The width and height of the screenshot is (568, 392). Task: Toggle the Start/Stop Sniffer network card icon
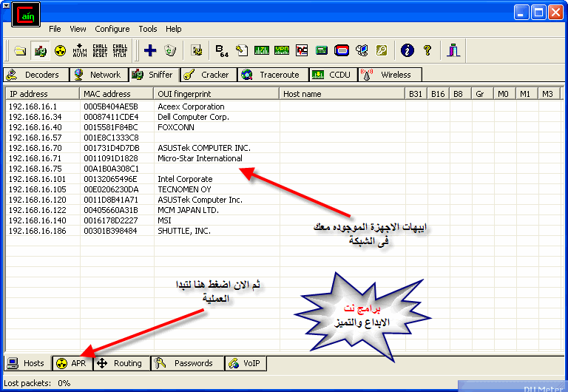(x=40, y=50)
